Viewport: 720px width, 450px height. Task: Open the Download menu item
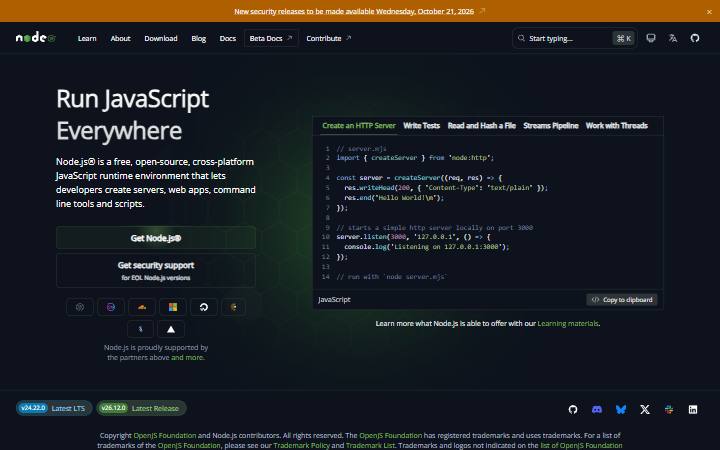pos(161,38)
